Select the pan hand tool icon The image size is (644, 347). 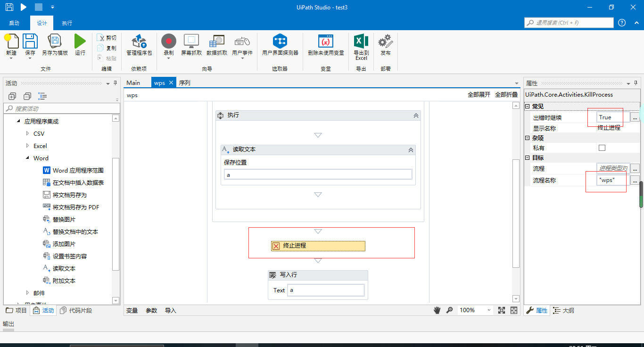coord(437,310)
